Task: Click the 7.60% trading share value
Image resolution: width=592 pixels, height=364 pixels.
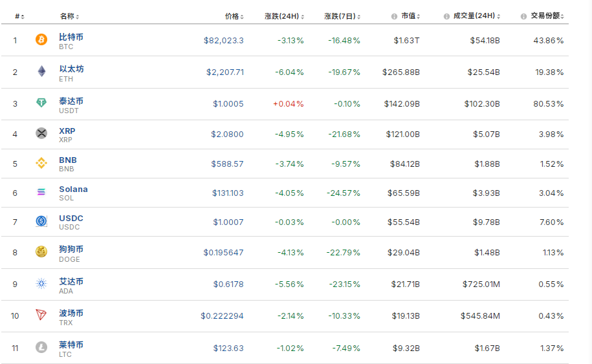Action: (552, 222)
